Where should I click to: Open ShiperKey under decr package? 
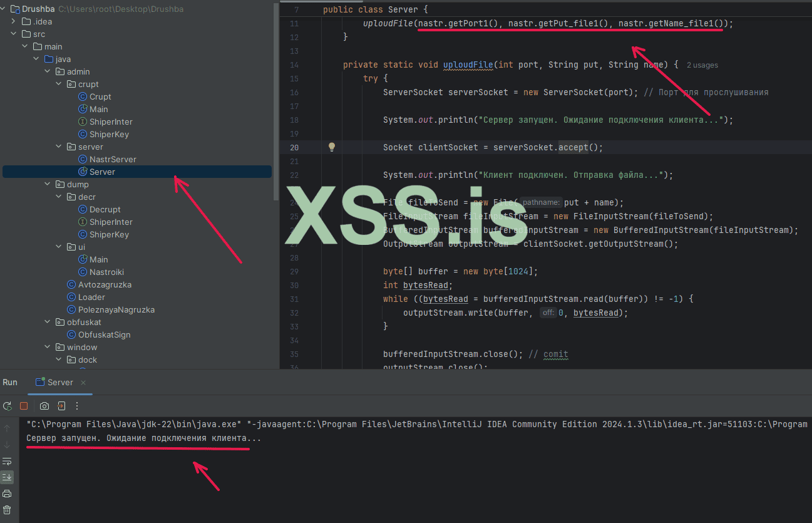[x=109, y=234]
